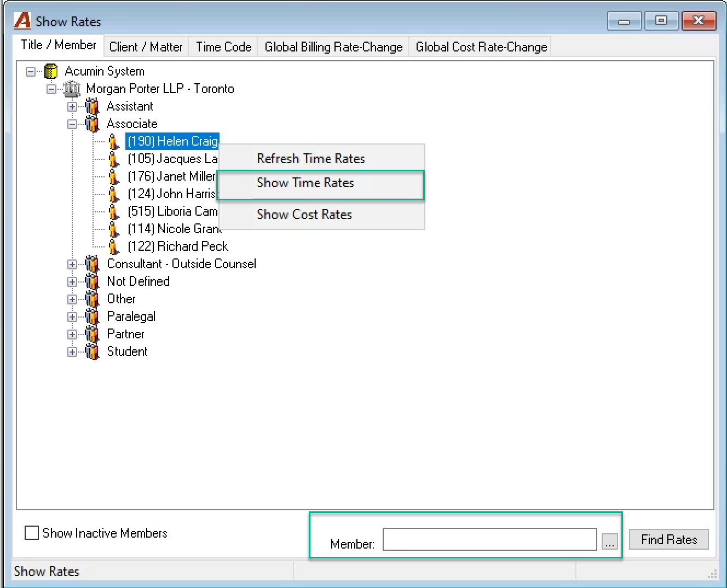Expand the Partner tree node
The image size is (727, 588).
click(72, 334)
